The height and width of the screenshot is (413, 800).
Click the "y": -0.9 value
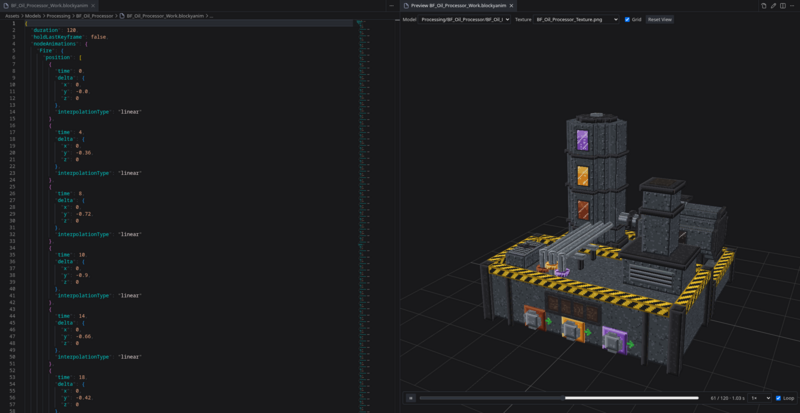[x=83, y=275]
